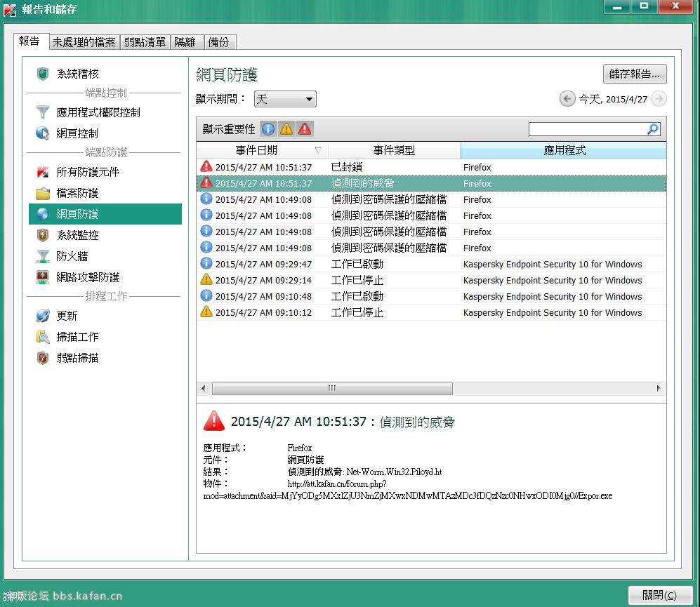
Task: Click the info icon on 09:10:48 row
Action: 206,295
